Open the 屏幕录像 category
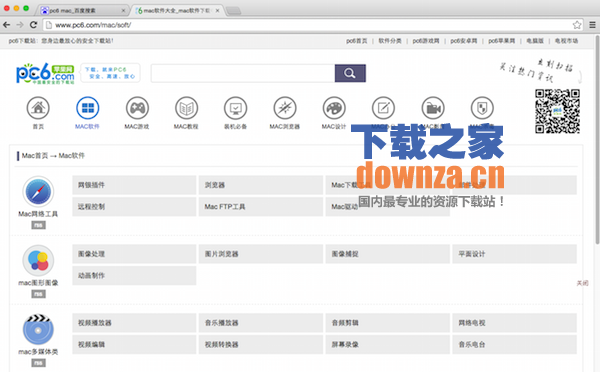The height and width of the screenshot is (372, 600). [x=388, y=344]
